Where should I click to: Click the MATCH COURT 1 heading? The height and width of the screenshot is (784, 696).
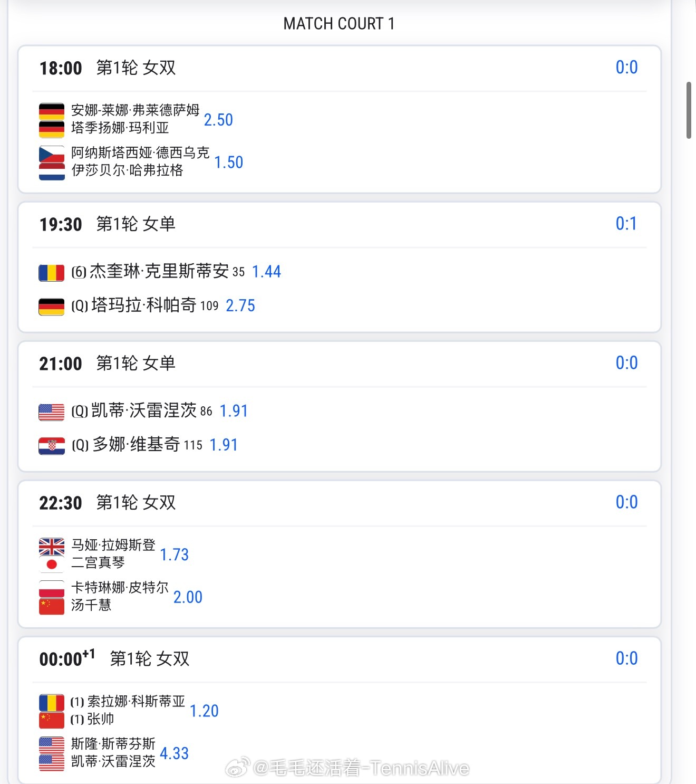click(339, 24)
